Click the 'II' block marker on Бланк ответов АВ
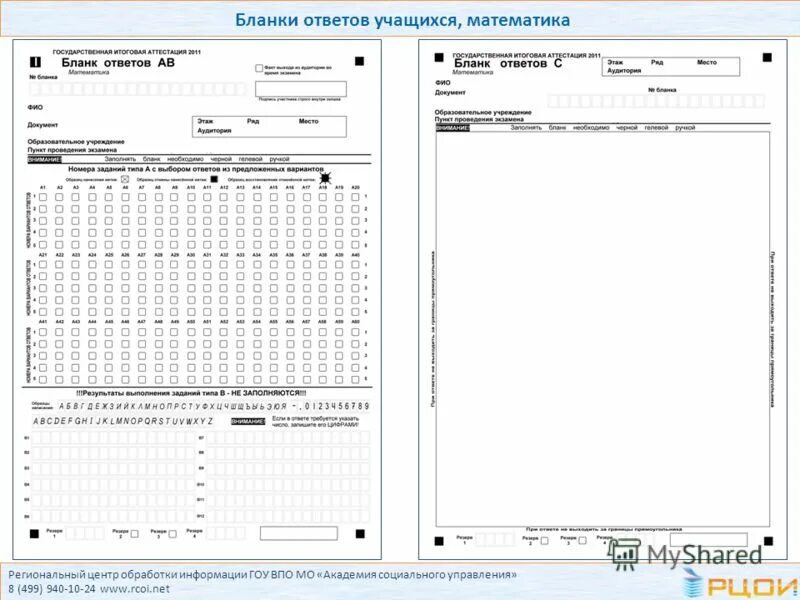The width and height of the screenshot is (800, 600). (34, 61)
